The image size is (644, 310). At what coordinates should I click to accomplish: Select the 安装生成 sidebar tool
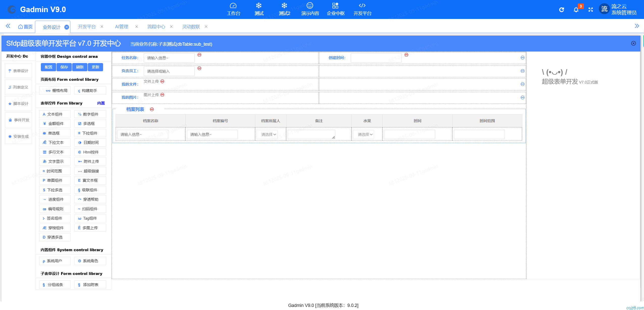pyautogui.click(x=18, y=136)
